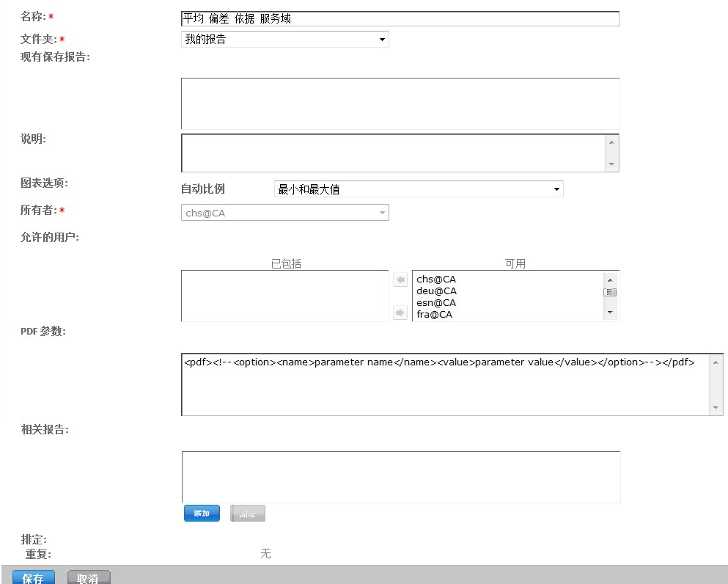Screen dimensions: 728x584
Task: Open the 所有者 owner dropdown chs@CA
Action: coord(284,213)
